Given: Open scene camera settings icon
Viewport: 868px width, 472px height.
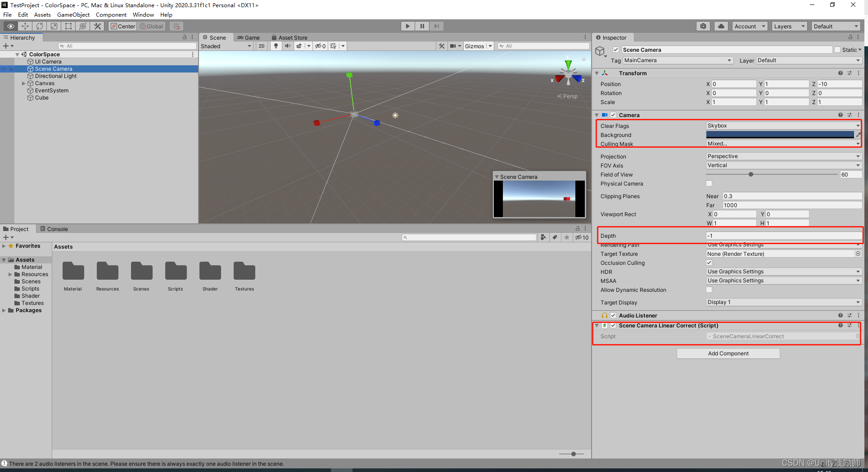Looking at the screenshot, I should point(453,46).
